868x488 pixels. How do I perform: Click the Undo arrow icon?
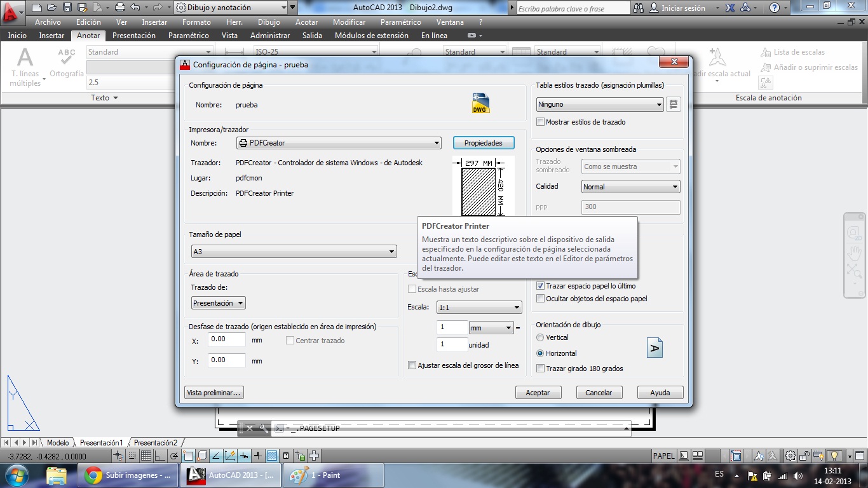pyautogui.click(x=135, y=8)
